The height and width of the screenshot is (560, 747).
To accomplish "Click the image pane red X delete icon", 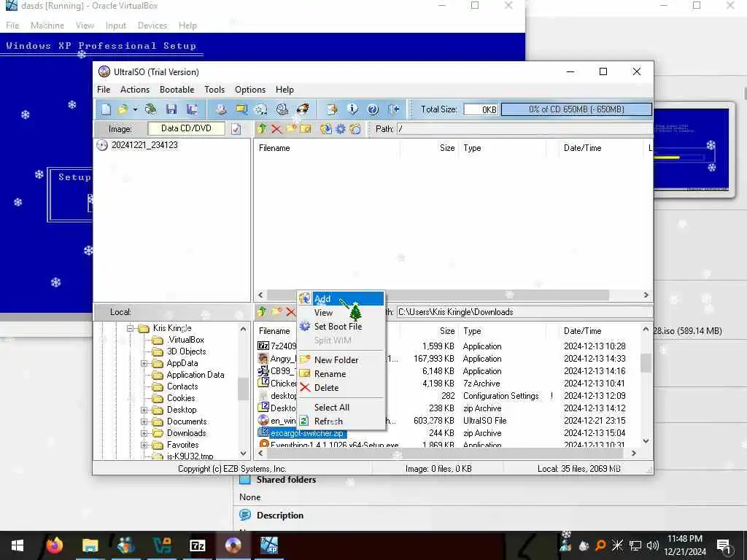I will [x=276, y=128].
